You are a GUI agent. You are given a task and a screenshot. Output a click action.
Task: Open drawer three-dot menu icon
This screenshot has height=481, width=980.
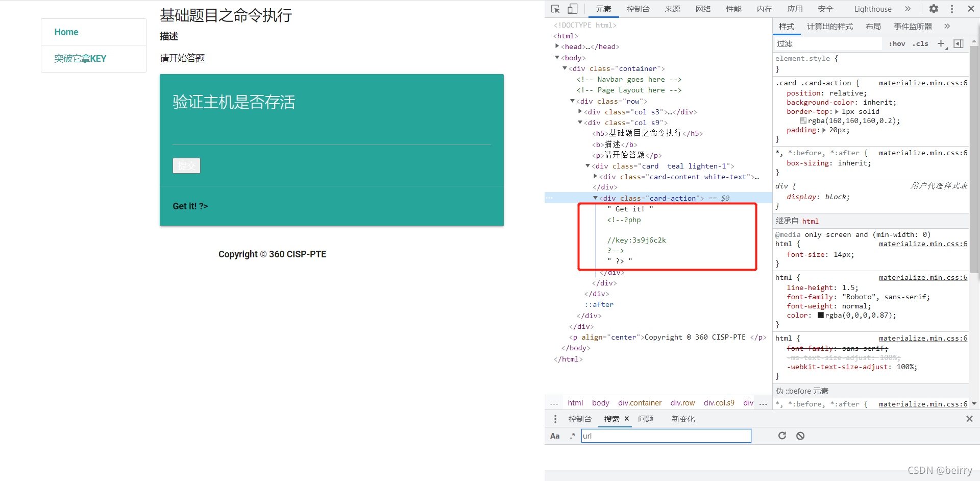point(555,419)
